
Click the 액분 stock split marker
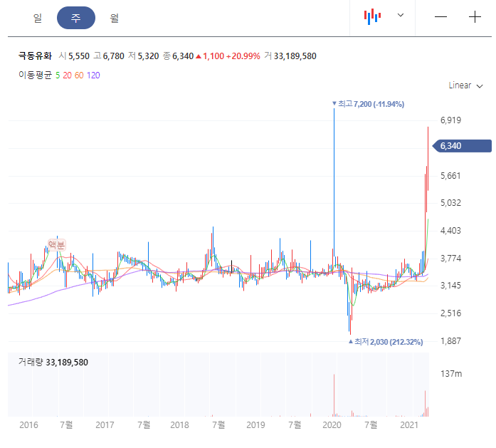point(57,245)
